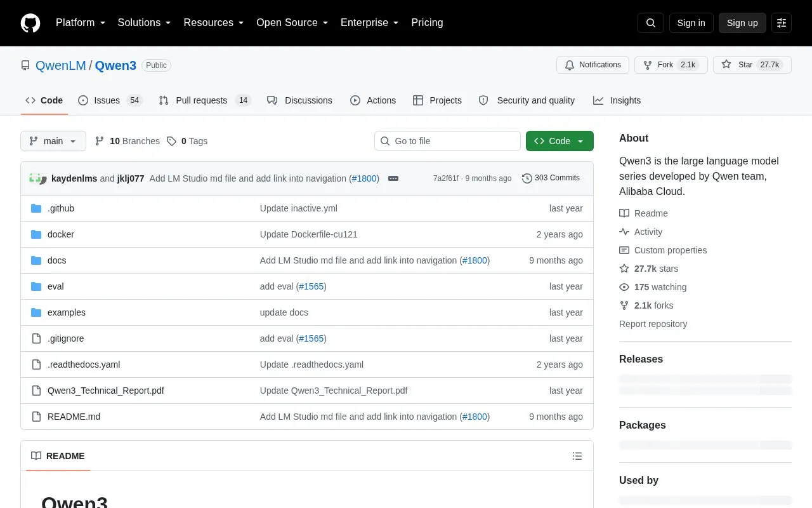Open Qwen3_Technical_Report.pdf file
The width and height of the screenshot is (812, 508).
click(x=106, y=391)
